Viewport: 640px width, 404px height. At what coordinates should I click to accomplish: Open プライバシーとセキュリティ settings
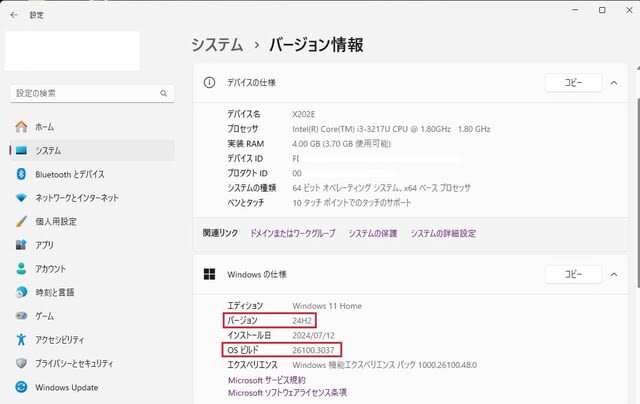coord(74,363)
